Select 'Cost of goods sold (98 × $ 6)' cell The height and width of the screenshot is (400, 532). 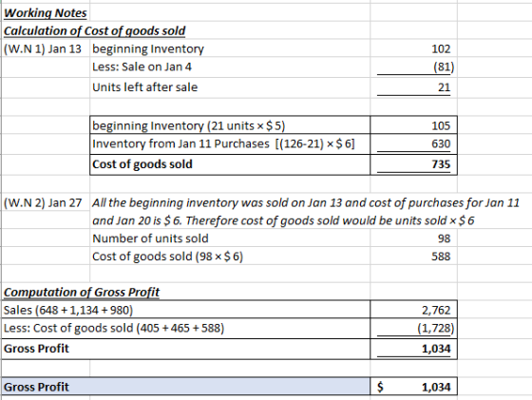click(x=167, y=257)
